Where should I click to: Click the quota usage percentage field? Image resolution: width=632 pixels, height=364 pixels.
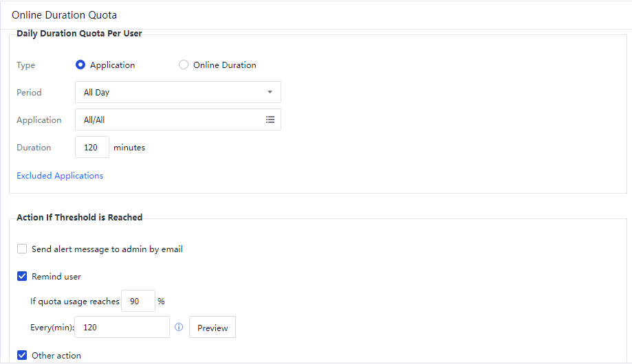click(138, 302)
